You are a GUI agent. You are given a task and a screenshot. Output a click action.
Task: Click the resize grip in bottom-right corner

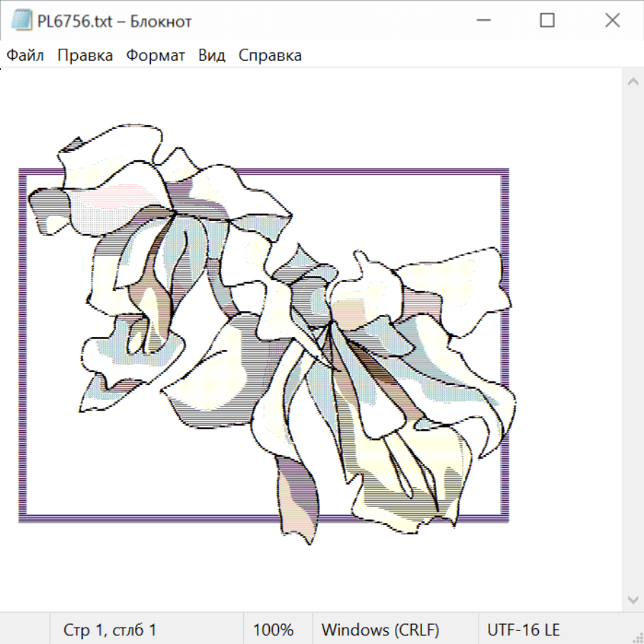coord(638,638)
